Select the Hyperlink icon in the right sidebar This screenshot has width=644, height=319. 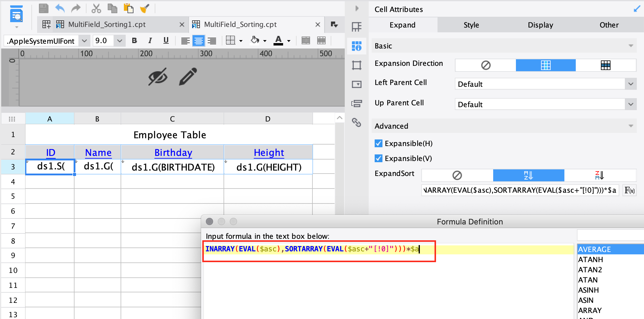point(356,123)
